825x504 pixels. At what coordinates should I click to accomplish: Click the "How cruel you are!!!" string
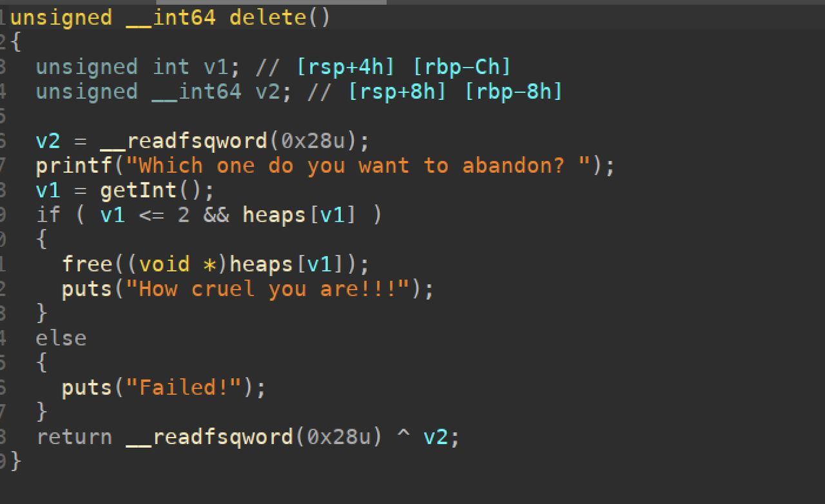269,289
